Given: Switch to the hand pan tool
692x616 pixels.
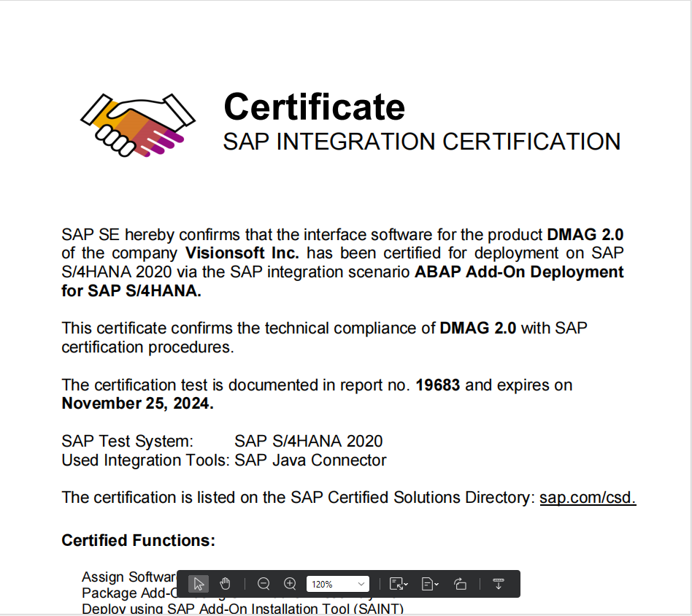Looking at the screenshot, I should pos(225,584).
